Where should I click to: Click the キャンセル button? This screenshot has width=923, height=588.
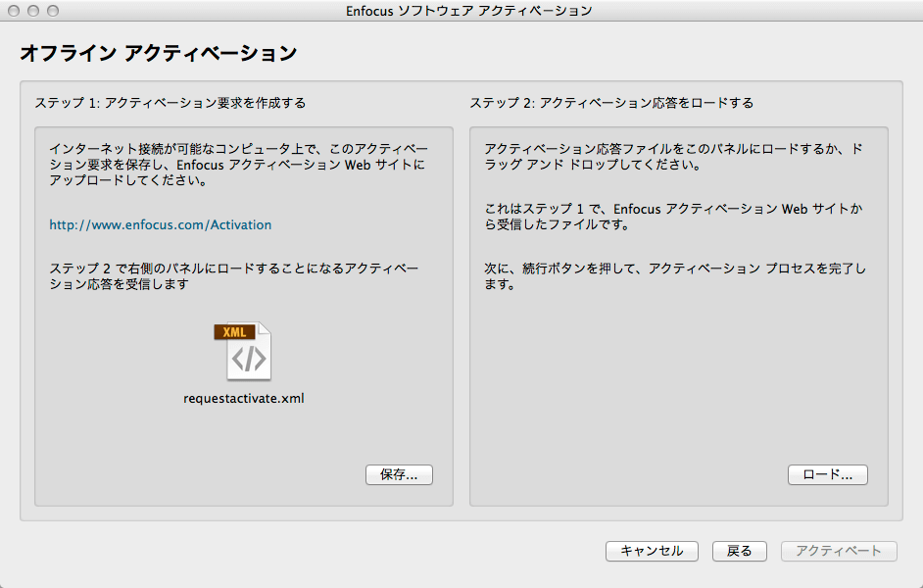653,551
